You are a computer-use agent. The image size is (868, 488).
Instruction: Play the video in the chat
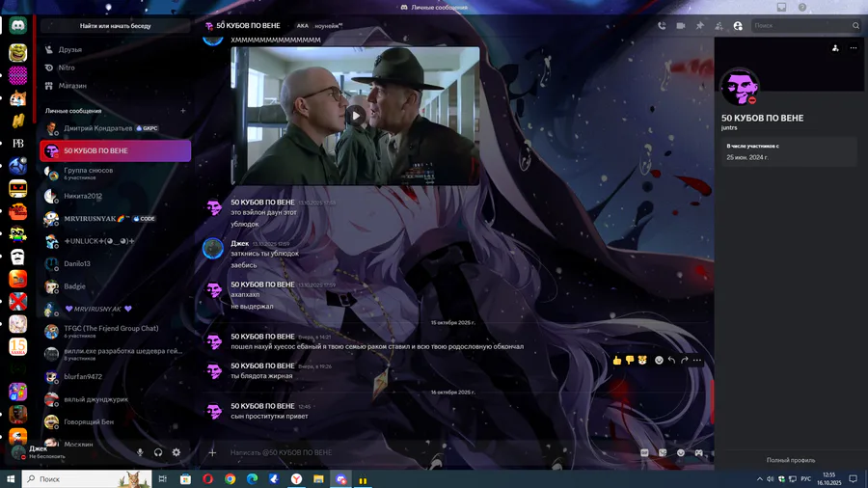(x=355, y=116)
